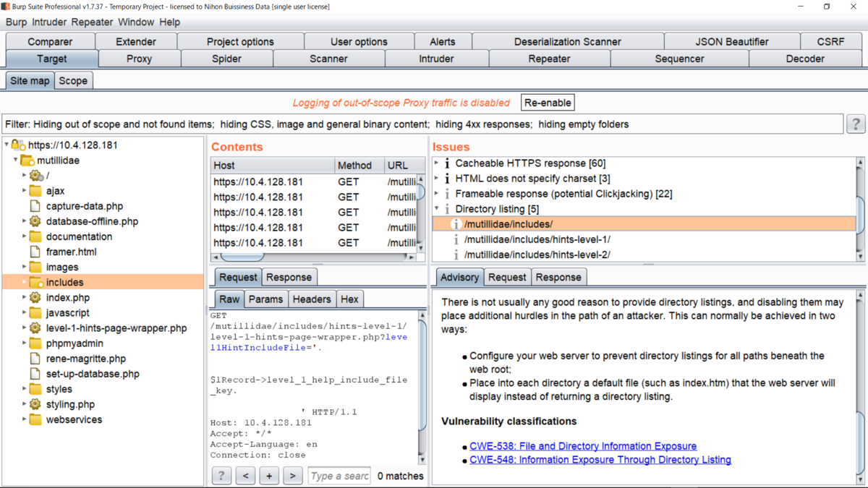Click the file icon beside set-up-database.php
Viewport: 868px width, 488px height.
[x=35, y=374]
